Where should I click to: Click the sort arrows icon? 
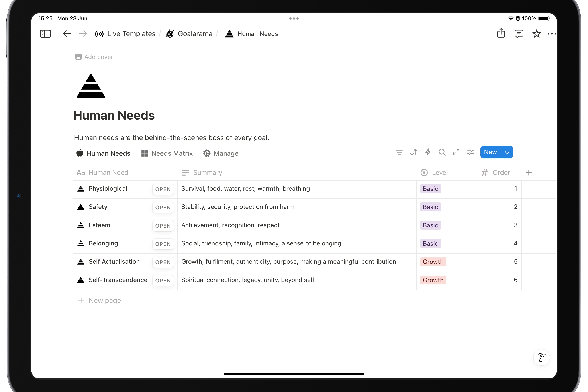click(414, 152)
